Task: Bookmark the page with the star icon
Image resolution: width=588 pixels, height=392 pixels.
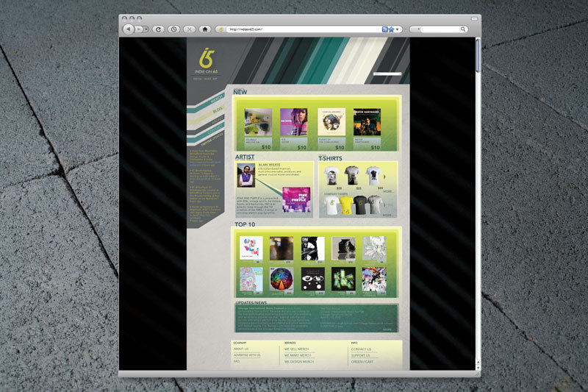Action: 391,29
